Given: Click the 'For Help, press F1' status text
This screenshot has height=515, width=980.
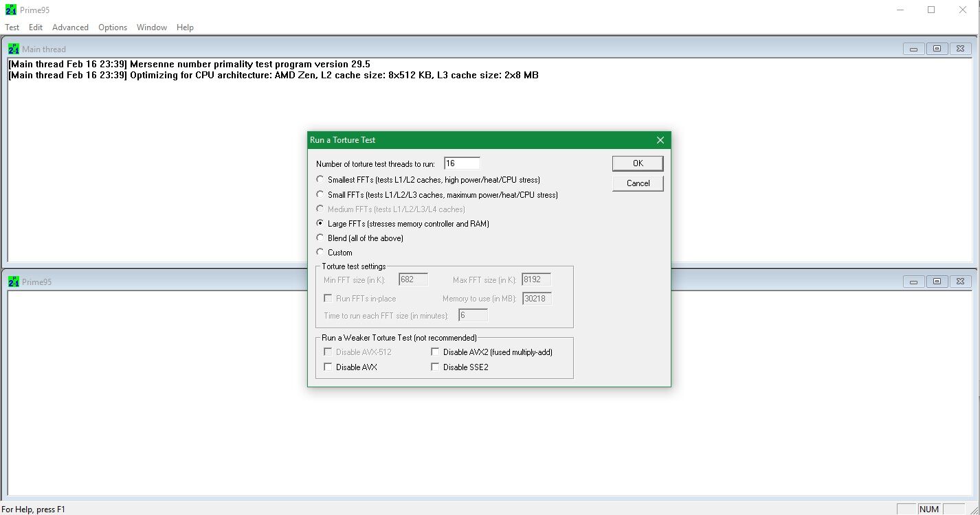Looking at the screenshot, I should [34, 510].
